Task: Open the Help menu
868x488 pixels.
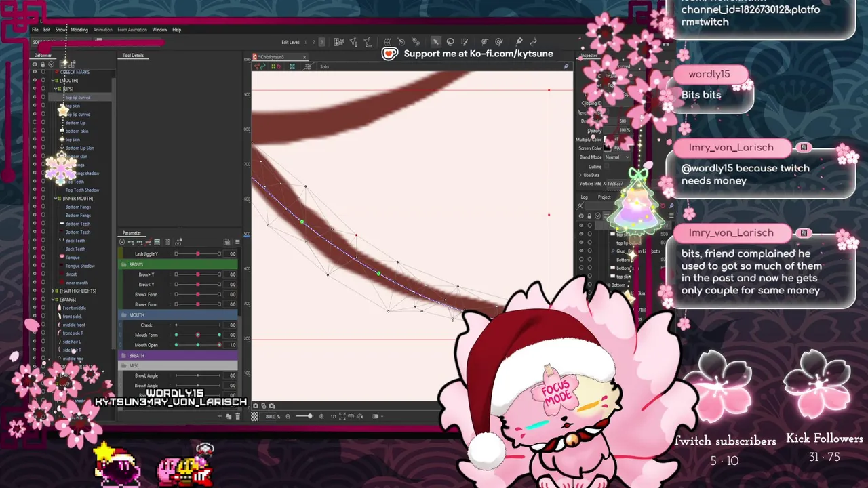Action: (176, 30)
